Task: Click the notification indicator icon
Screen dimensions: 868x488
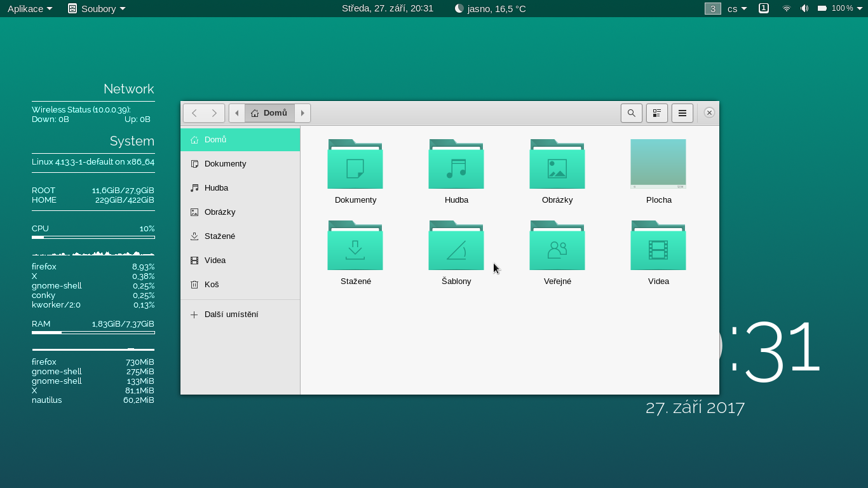Action: tap(764, 8)
